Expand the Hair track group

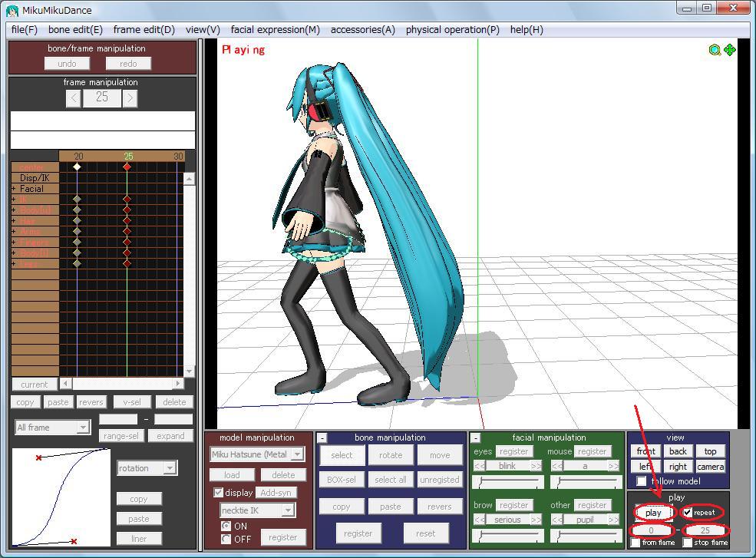(x=14, y=221)
